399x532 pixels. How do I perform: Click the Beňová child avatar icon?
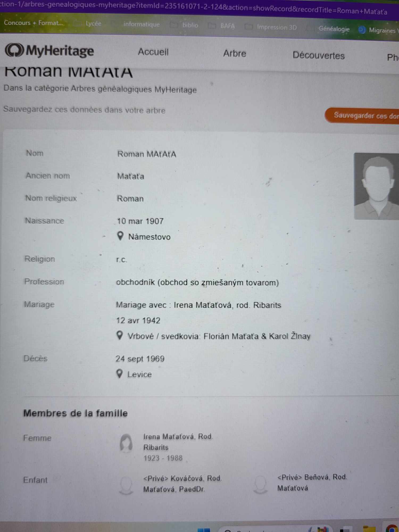pyautogui.click(x=260, y=484)
